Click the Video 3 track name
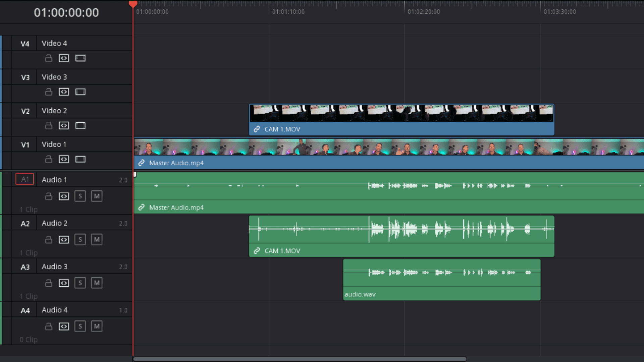Image resolution: width=644 pixels, height=362 pixels. (x=54, y=77)
